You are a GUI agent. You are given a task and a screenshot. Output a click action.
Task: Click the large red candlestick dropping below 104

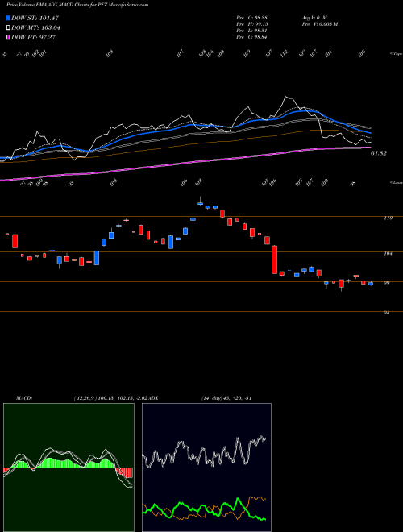click(x=274, y=260)
